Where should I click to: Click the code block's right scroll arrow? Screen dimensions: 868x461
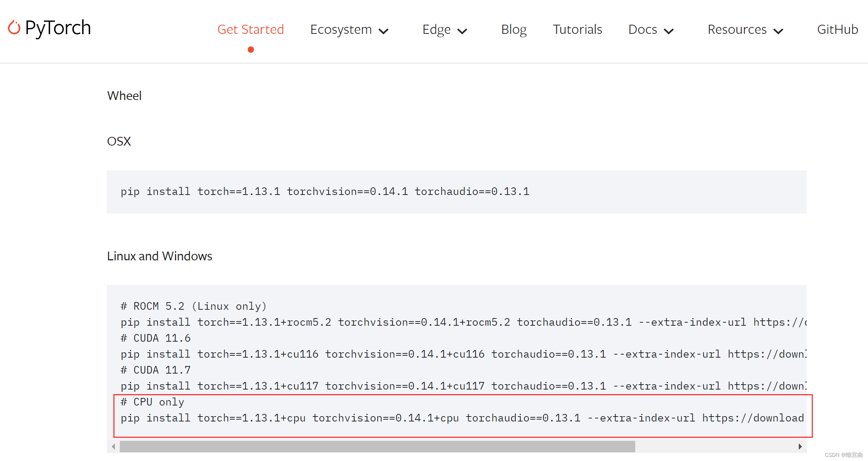coord(800,447)
